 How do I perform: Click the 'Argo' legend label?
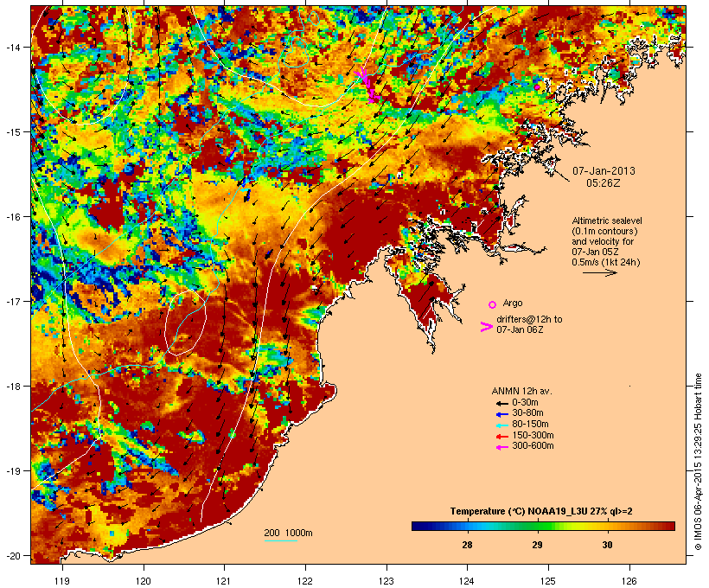coord(513,303)
